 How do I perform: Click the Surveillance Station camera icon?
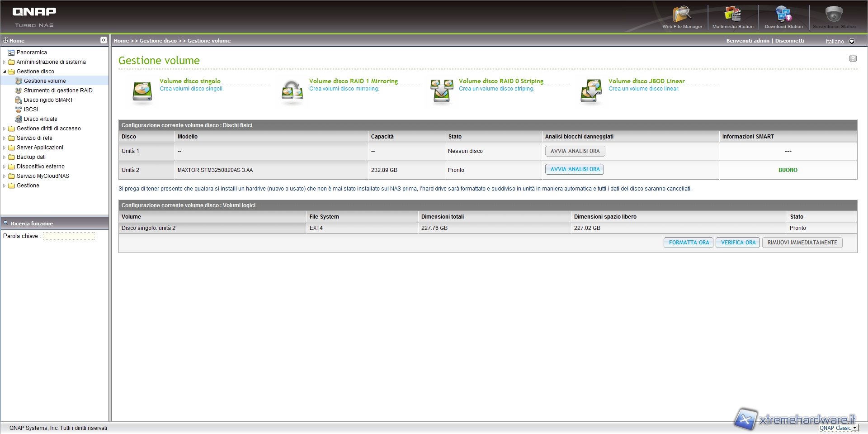pyautogui.click(x=834, y=14)
